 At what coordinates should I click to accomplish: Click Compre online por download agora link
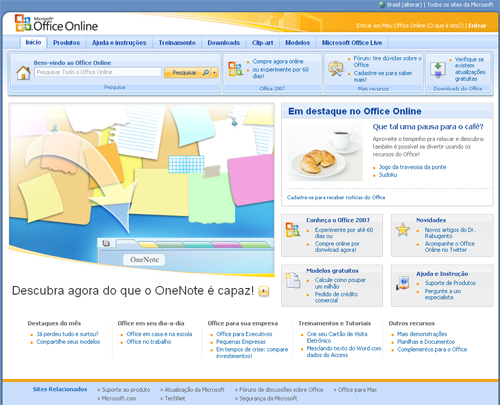click(x=337, y=247)
